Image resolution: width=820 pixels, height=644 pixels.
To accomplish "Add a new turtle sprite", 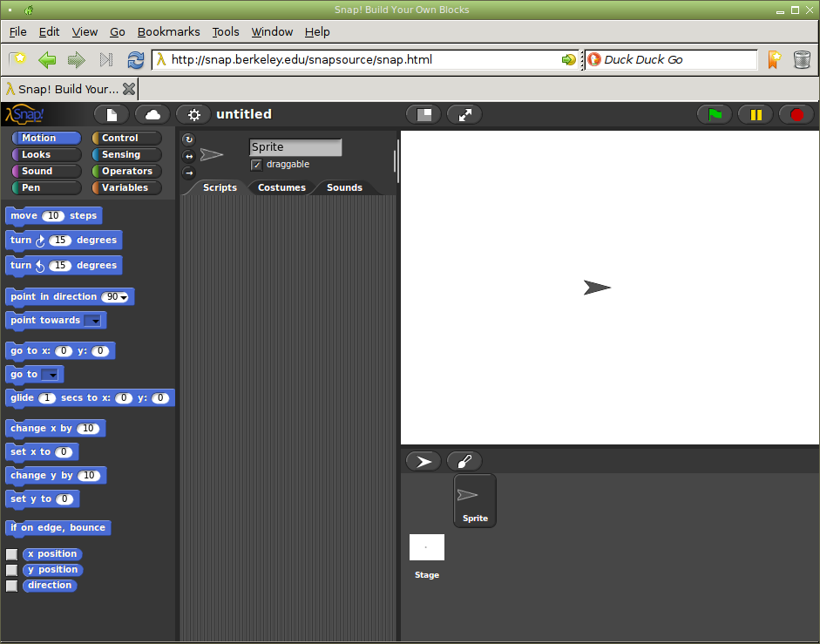I will point(424,461).
